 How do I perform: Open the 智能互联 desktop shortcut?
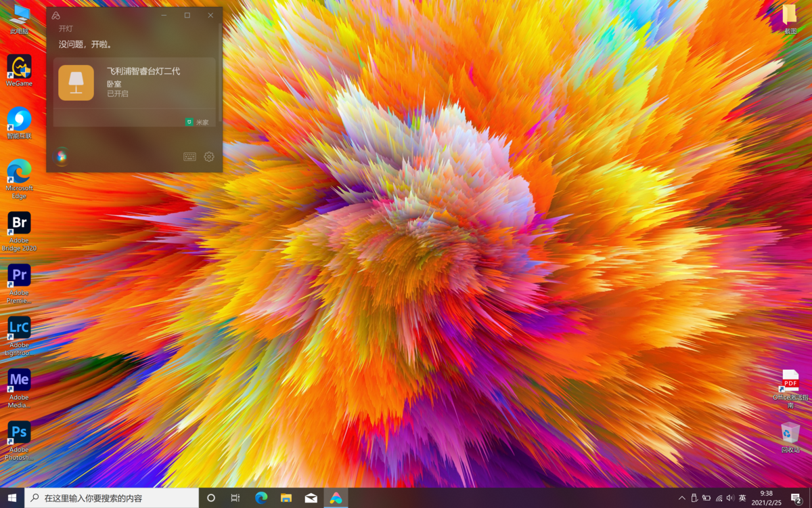(19, 123)
